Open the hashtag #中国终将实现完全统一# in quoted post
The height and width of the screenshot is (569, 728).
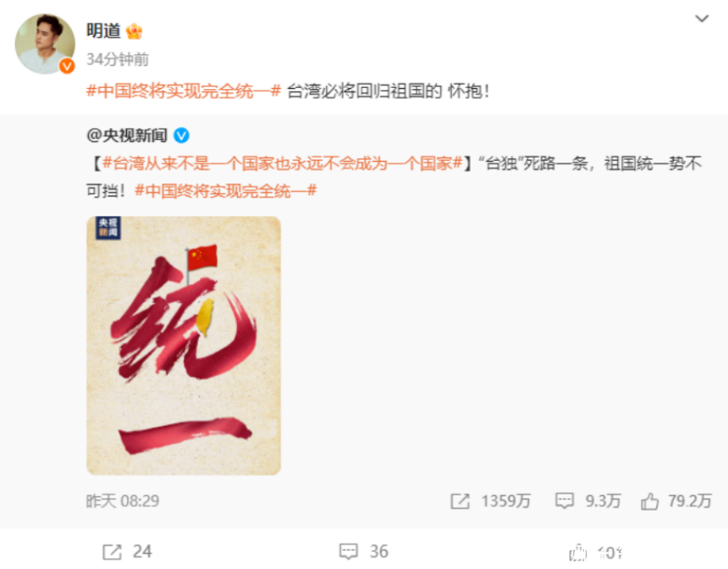coord(226,191)
